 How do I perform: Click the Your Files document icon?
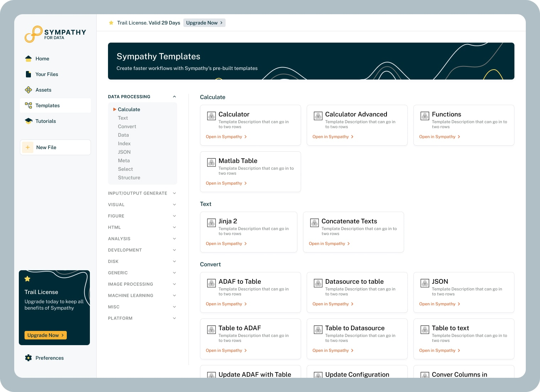[28, 74]
